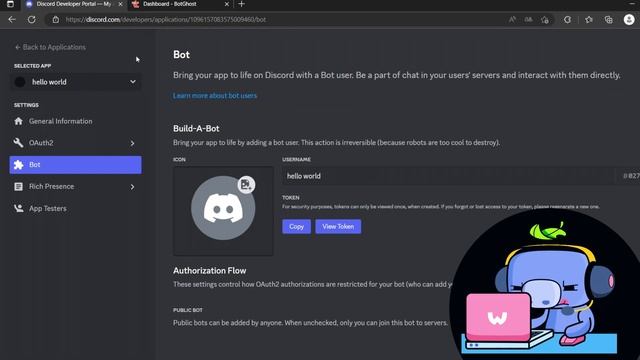Click the browser address bar URL

coord(166,20)
